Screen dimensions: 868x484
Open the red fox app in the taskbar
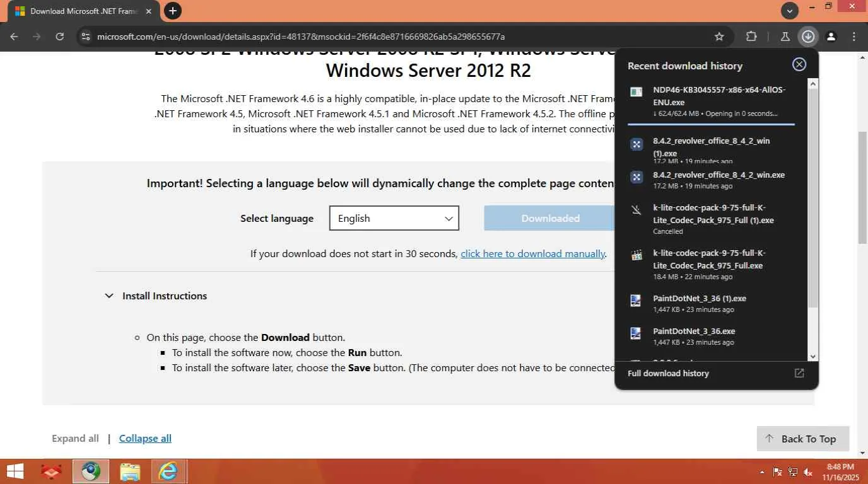pyautogui.click(x=52, y=471)
